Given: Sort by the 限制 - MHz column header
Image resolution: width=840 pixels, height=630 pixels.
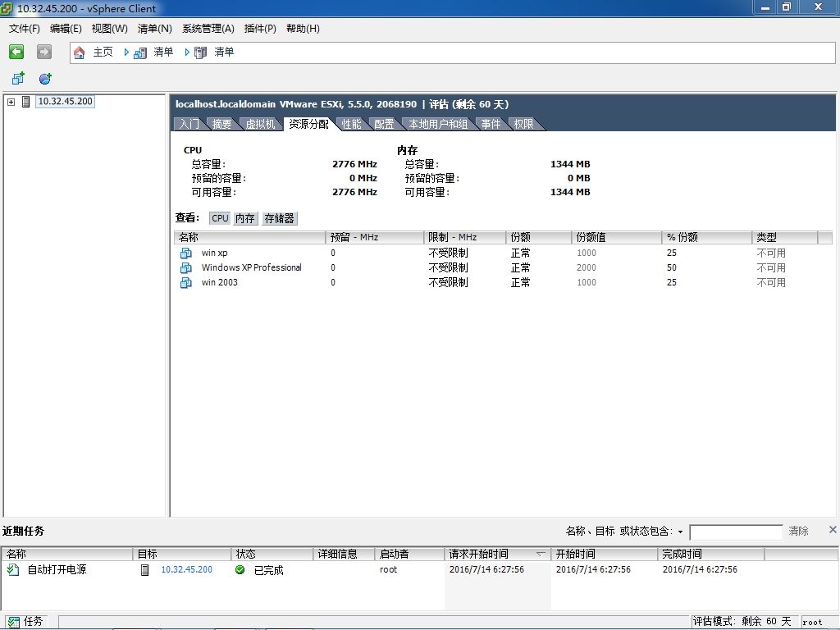Looking at the screenshot, I should 464,237.
